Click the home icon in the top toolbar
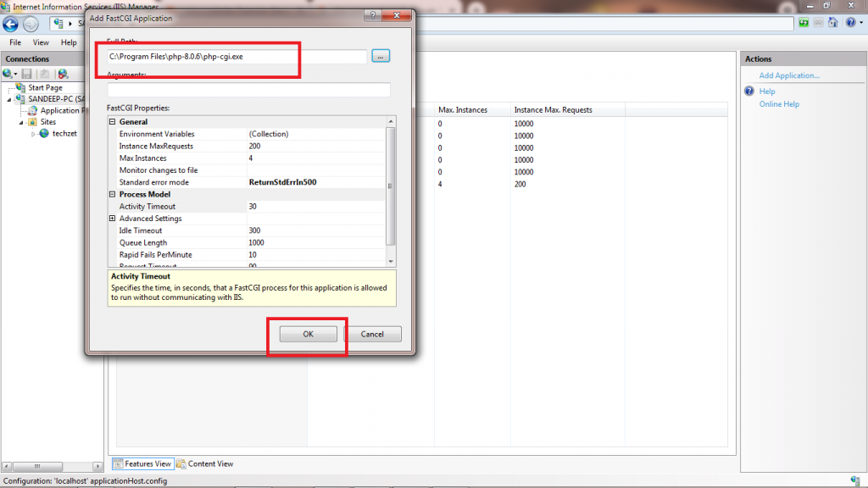Image resolution: width=868 pixels, height=488 pixels. pyautogui.click(x=834, y=23)
